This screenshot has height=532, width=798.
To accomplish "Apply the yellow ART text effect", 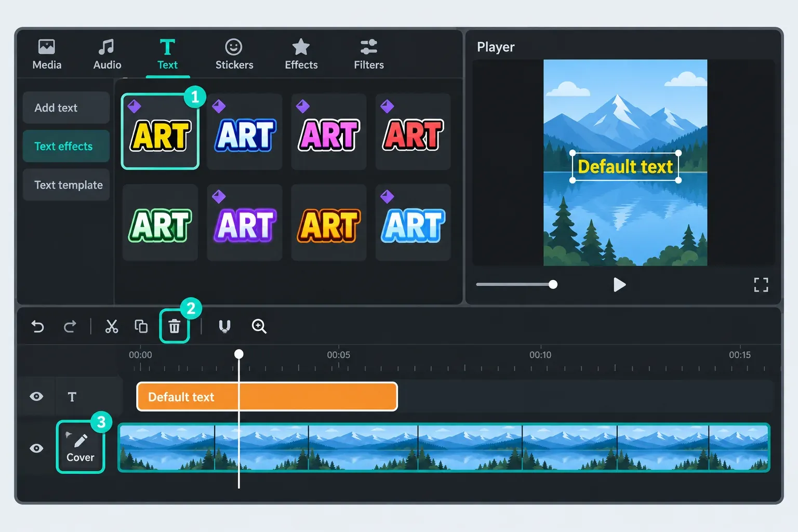I will pyautogui.click(x=160, y=132).
